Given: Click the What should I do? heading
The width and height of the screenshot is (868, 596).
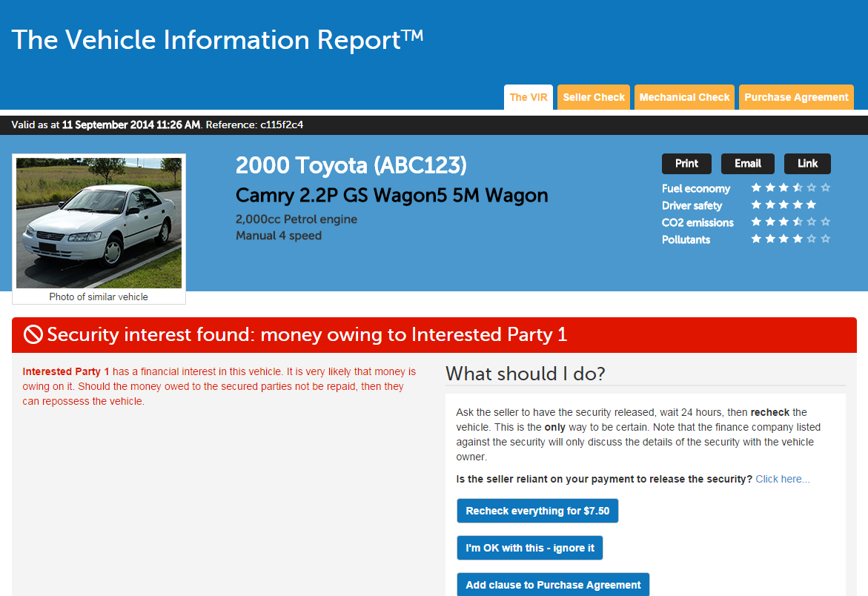Looking at the screenshot, I should pos(526,374).
